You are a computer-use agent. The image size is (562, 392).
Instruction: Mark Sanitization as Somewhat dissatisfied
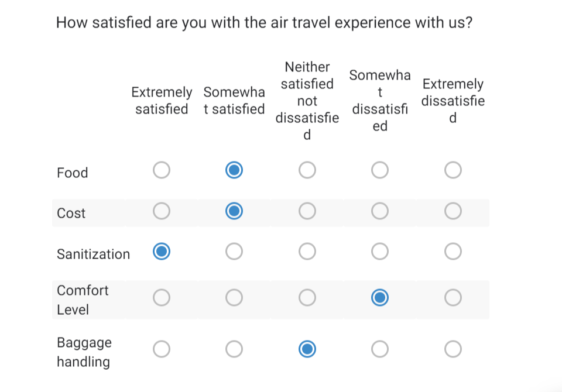pyautogui.click(x=379, y=252)
